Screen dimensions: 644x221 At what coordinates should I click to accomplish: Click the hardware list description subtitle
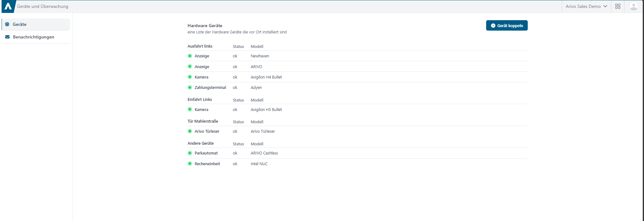pos(237,32)
